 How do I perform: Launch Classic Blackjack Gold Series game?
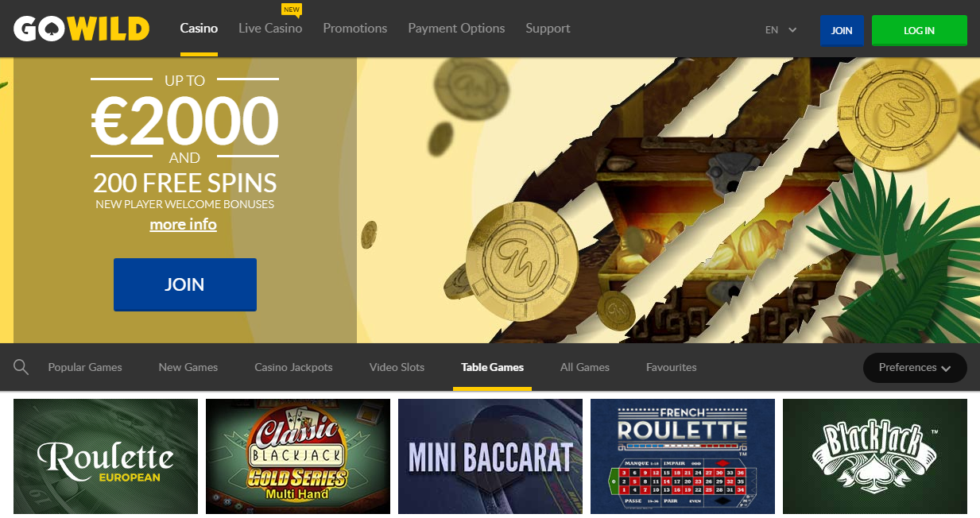298,456
